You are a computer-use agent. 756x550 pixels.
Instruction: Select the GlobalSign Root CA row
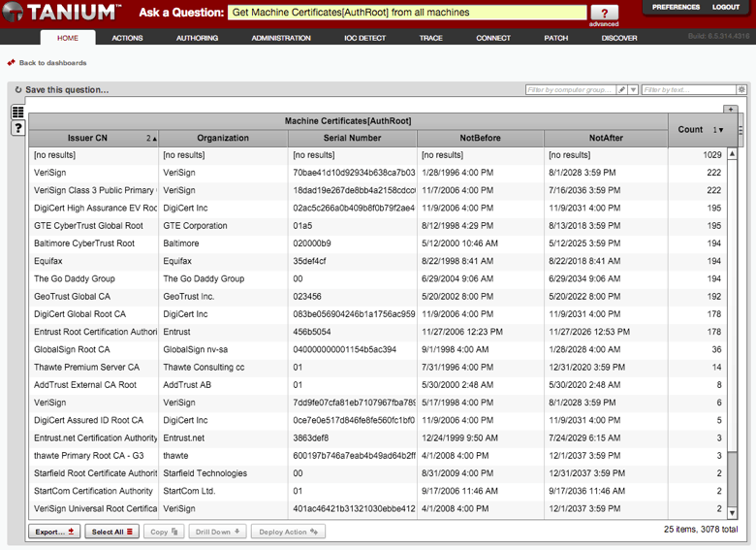(377, 350)
